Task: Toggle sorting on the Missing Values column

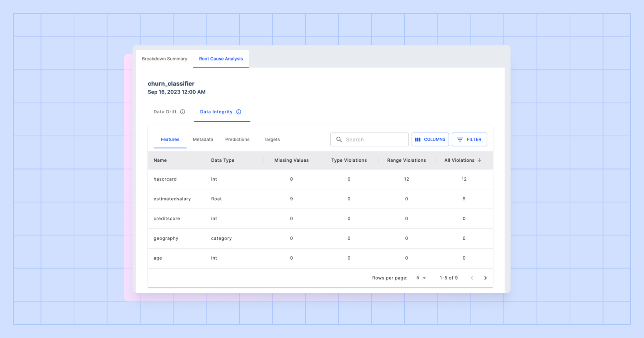Action: [x=291, y=160]
